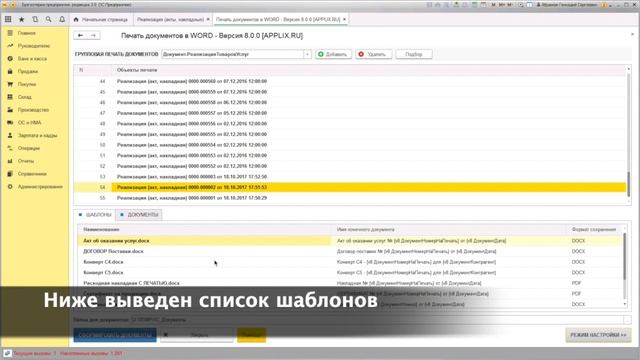640x360 pixels.
Task: Select the ШАБЛОНЫ tab
Action: tap(95, 215)
